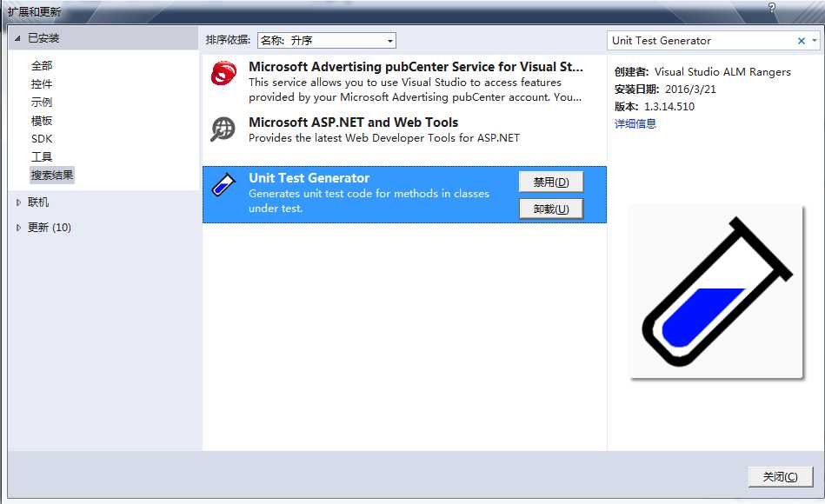Screen dimensions: 825x504
Task: Expand the 联机 category arrow
Action: click(18, 202)
